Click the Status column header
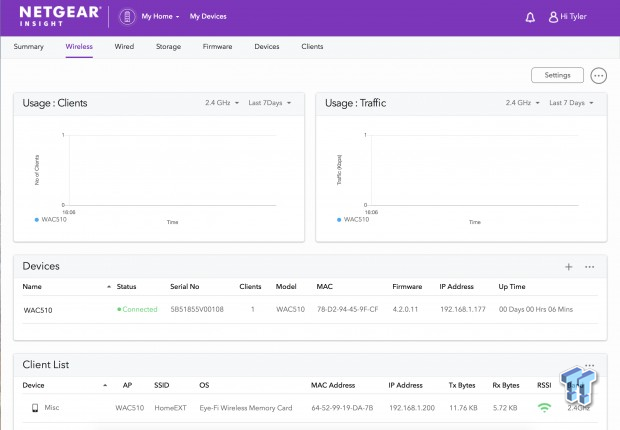This screenshot has width=620, height=430. tap(127, 287)
